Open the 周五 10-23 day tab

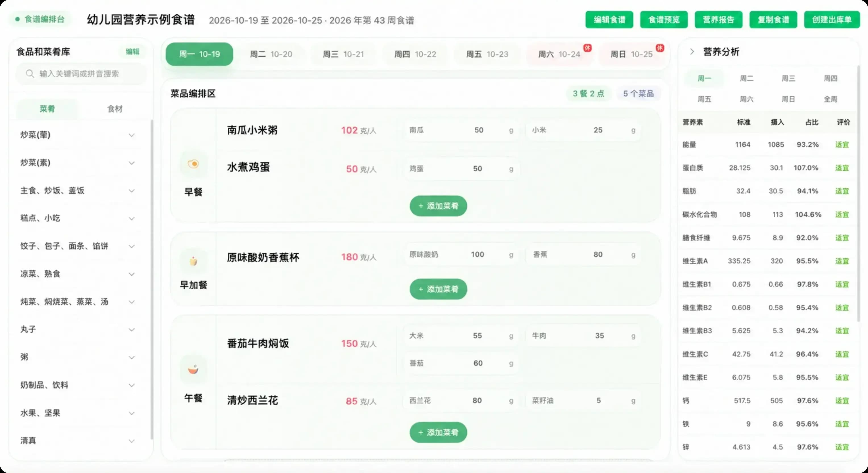point(487,54)
